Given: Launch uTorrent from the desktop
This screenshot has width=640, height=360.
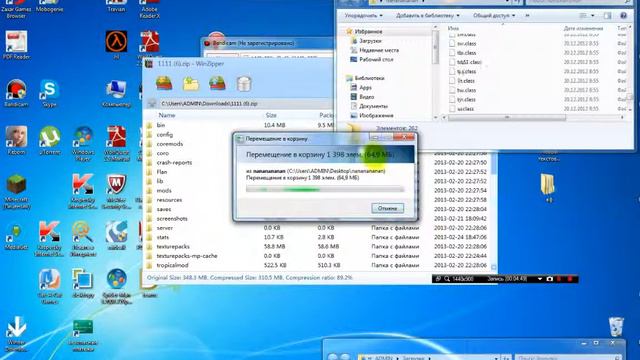Looking at the screenshot, I should (50, 140).
